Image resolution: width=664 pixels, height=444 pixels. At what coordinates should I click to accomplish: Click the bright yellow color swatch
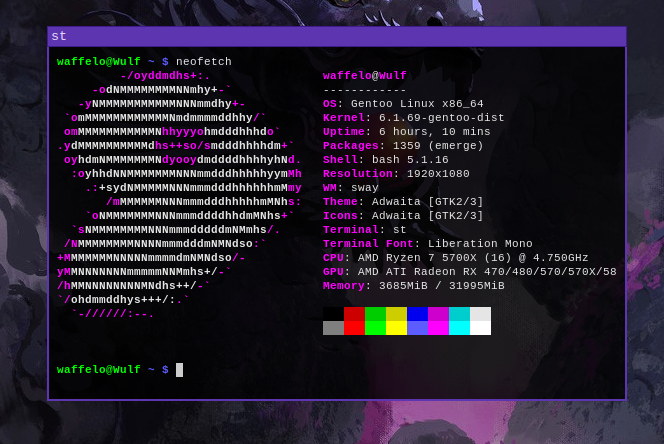(396, 328)
